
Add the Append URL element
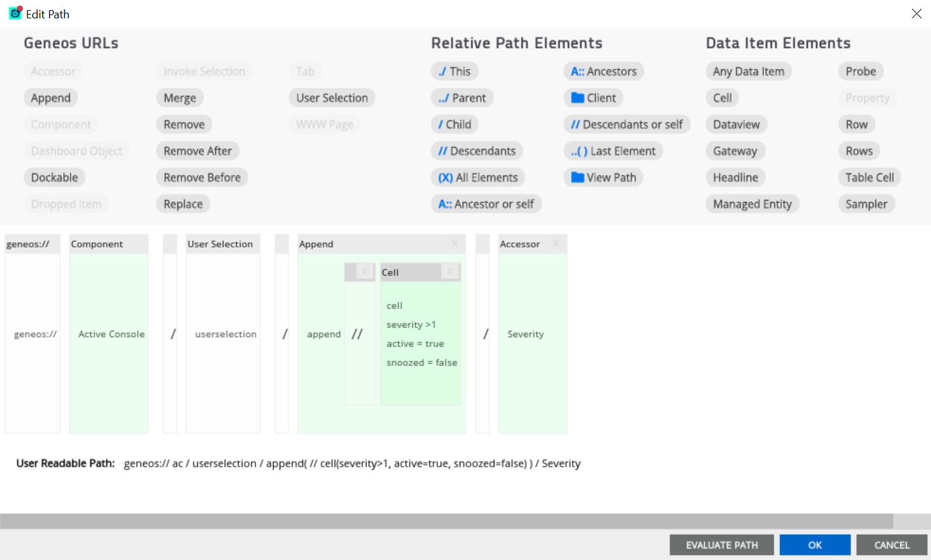[x=51, y=98]
